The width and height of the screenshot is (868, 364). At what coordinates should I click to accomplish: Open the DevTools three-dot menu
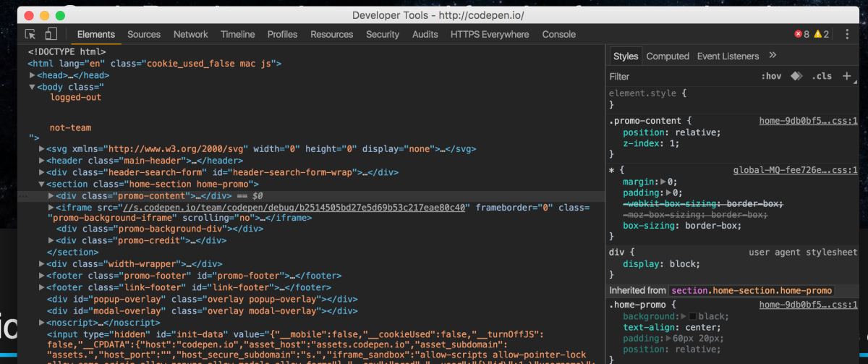847,34
